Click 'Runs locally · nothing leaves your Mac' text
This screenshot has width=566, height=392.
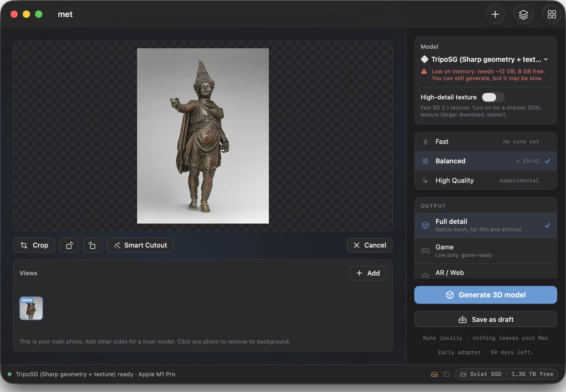[485, 338]
